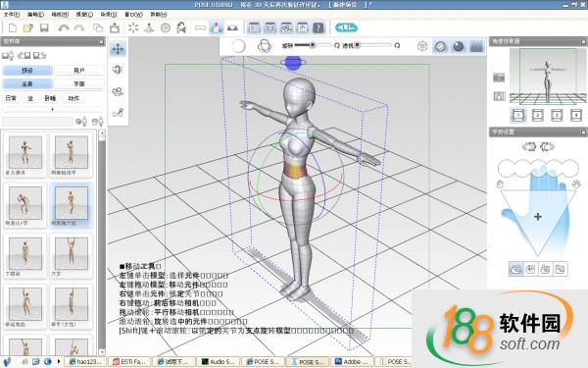
Task: Click the pose library search field
Action: [37, 122]
